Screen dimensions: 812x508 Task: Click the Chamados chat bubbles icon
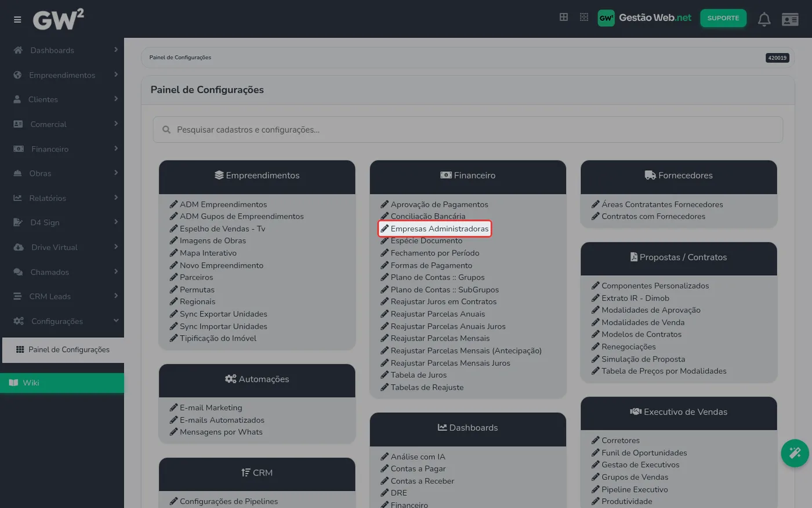pyautogui.click(x=18, y=272)
